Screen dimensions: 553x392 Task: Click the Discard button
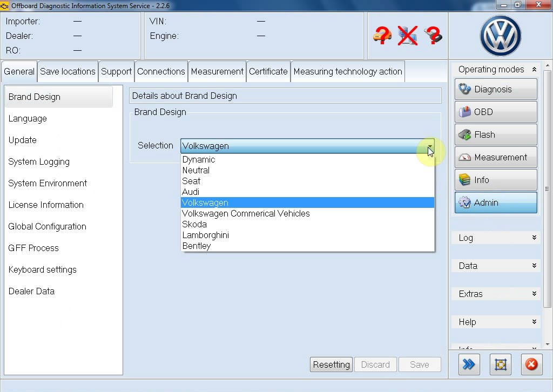pos(375,364)
